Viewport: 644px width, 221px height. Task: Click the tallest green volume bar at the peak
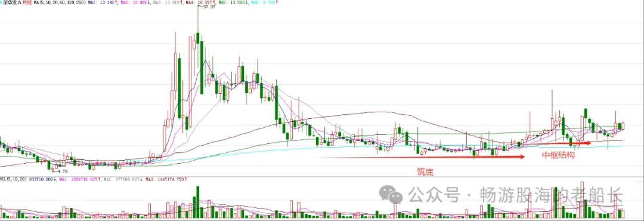tap(198, 202)
